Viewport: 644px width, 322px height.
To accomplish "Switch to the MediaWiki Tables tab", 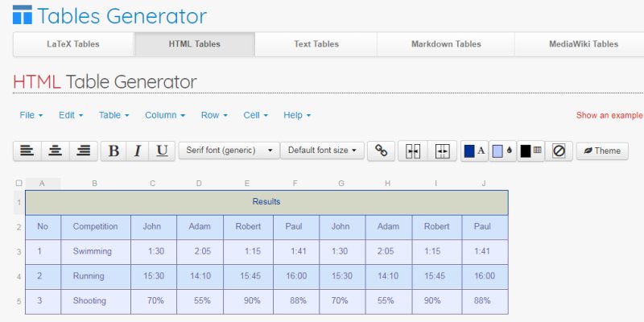I will coord(579,44).
